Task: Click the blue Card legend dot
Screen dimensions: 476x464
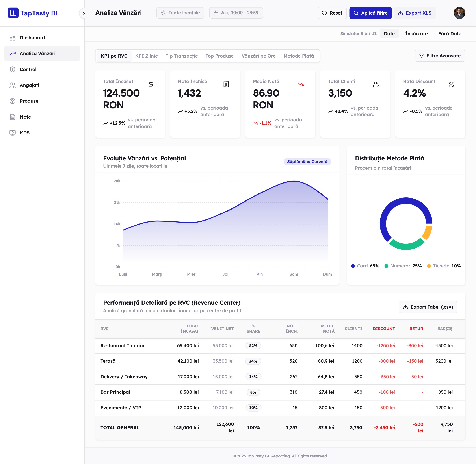Action: pos(353,266)
